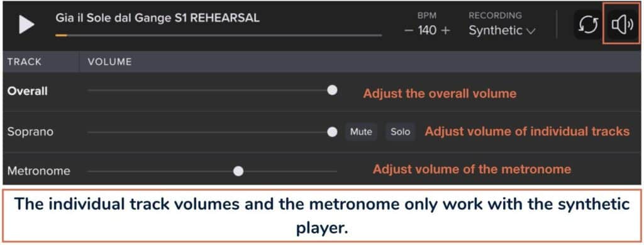Screen dimensions: 644x245
Task: Select the Soprano track label
Action: 30,132
